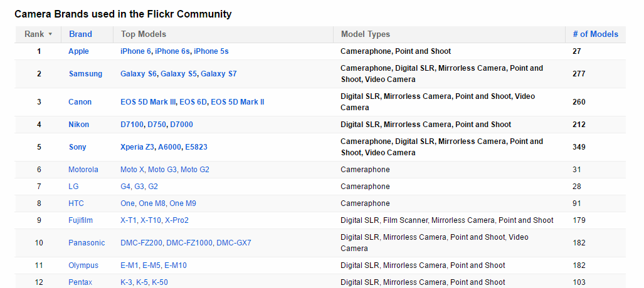Open the LG G3 model link
The height and width of the screenshot is (288, 644).
click(x=139, y=186)
